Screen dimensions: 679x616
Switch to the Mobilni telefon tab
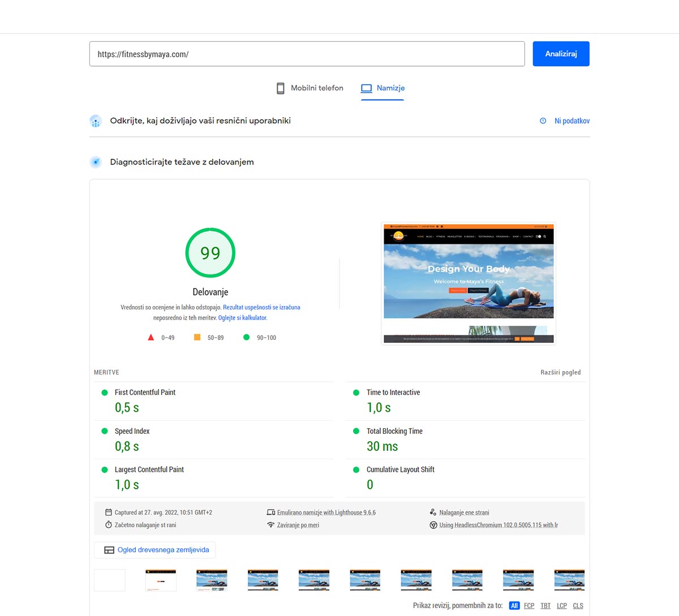310,88
